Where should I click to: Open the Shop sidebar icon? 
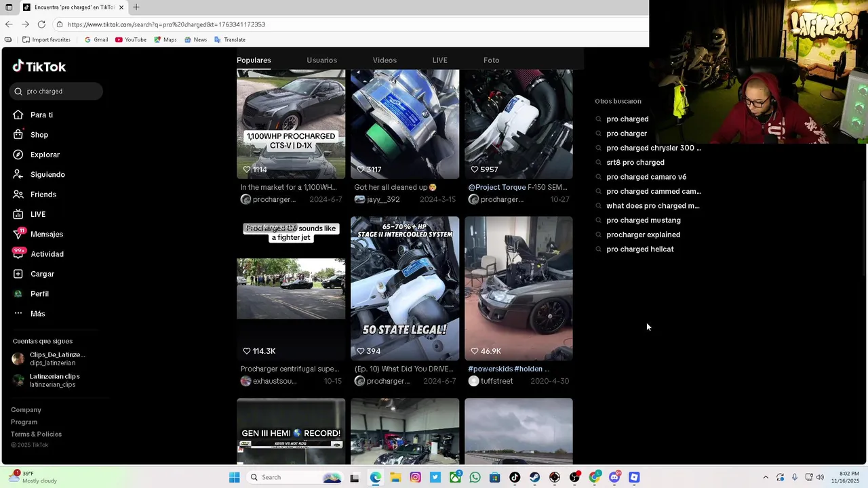click(x=18, y=135)
